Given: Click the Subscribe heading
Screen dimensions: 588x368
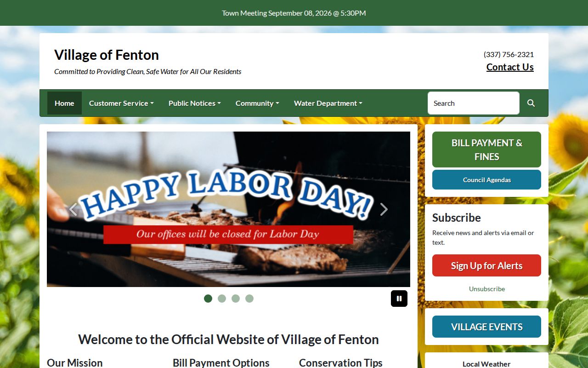Looking at the screenshot, I should point(457,218).
